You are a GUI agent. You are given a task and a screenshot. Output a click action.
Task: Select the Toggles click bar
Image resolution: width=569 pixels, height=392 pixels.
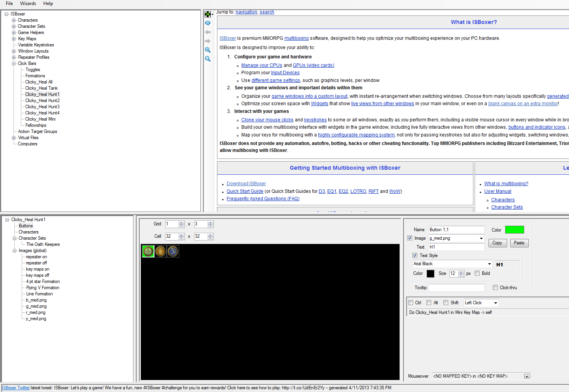click(x=33, y=70)
